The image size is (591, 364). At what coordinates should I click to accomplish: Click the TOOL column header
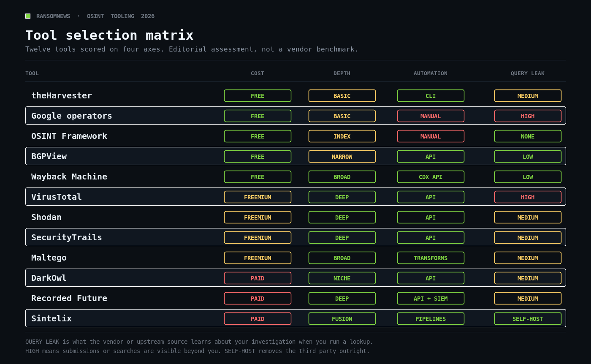[32, 73]
